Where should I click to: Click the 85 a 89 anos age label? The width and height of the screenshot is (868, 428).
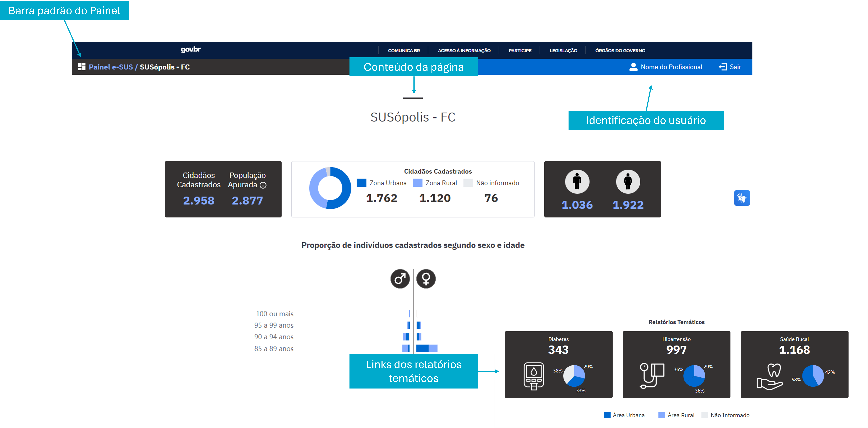click(274, 349)
